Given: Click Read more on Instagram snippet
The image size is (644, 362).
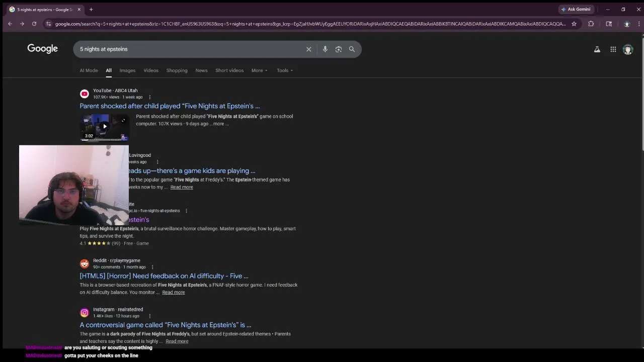Looking at the screenshot, I should tap(177, 341).
